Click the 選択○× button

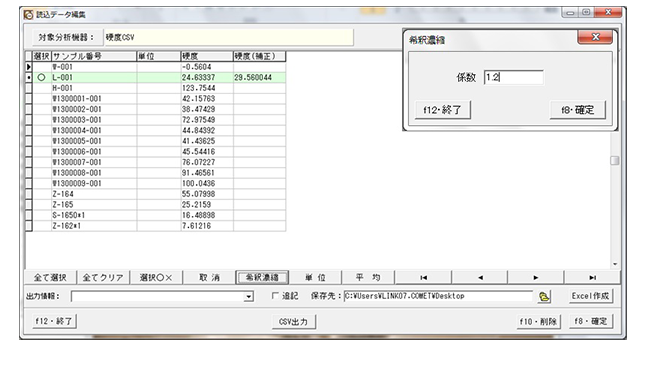pyautogui.click(x=156, y=278)
